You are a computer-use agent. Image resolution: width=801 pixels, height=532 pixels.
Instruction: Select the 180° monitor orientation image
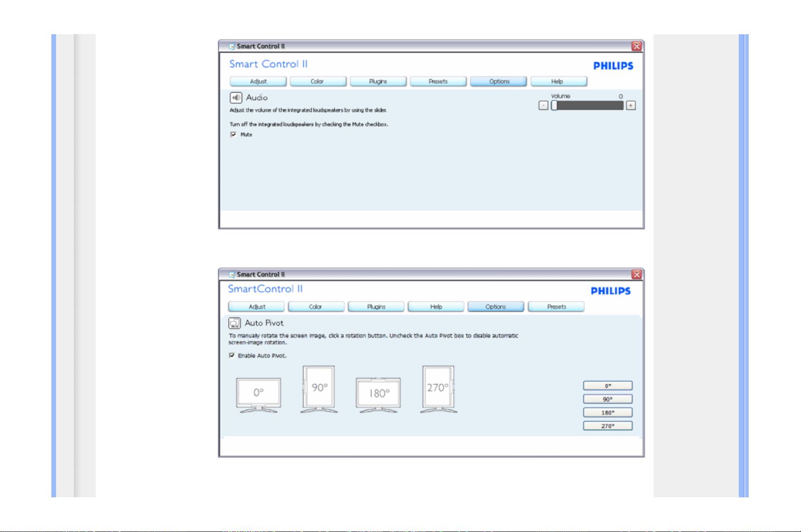click(378, 395)
